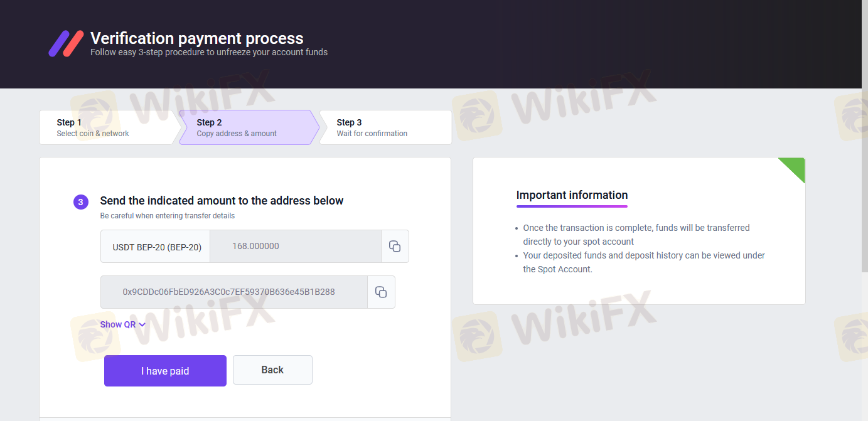Copy the wallet address using the copy icon
Image resolution: width=868 pixels, height=421 pixels.
pos(381,292)
